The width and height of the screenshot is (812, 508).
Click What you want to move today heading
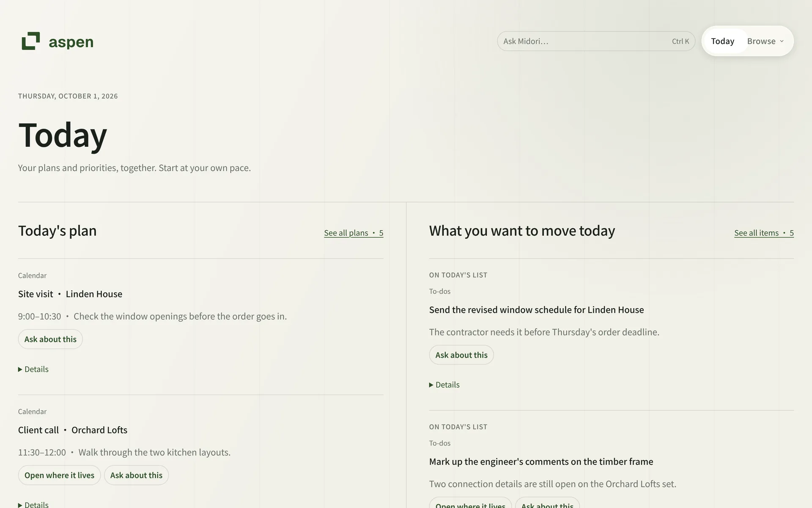coord(522,231)
